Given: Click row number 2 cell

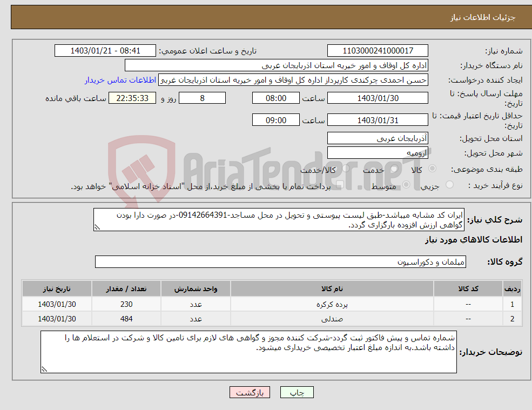Looking at the screenshot, I should pyautogui.click(x=513, y=319).
